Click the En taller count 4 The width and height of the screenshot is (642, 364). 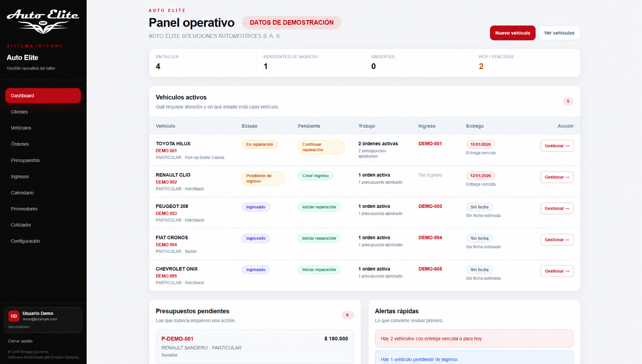158,66
